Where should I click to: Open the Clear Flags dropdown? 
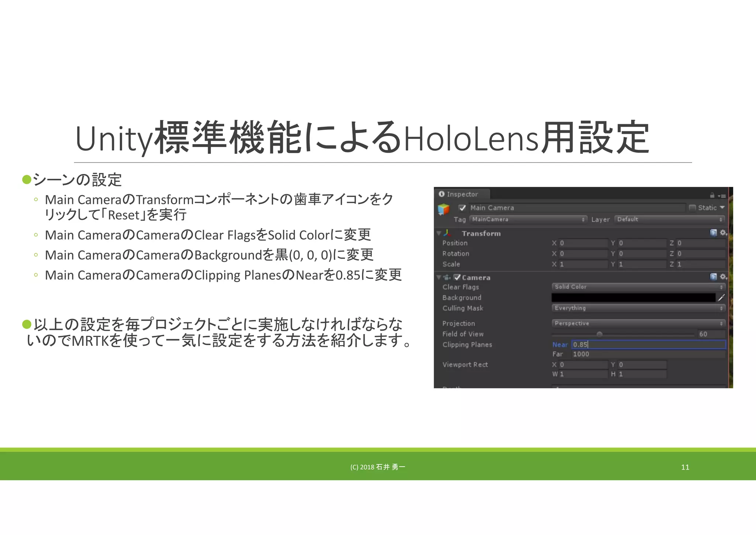(x=639, y=287)
